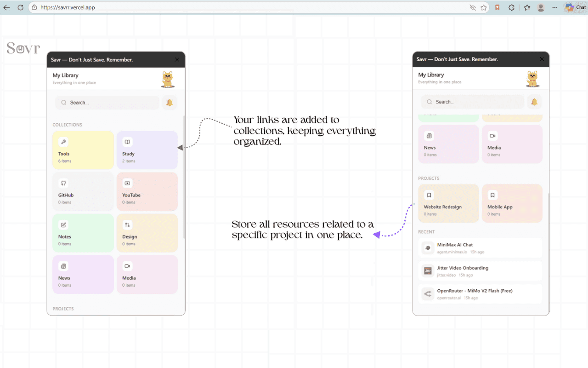588x368 pixels.
Task: Click the bell icon in right panel
Action: click(x=534, y=102)
